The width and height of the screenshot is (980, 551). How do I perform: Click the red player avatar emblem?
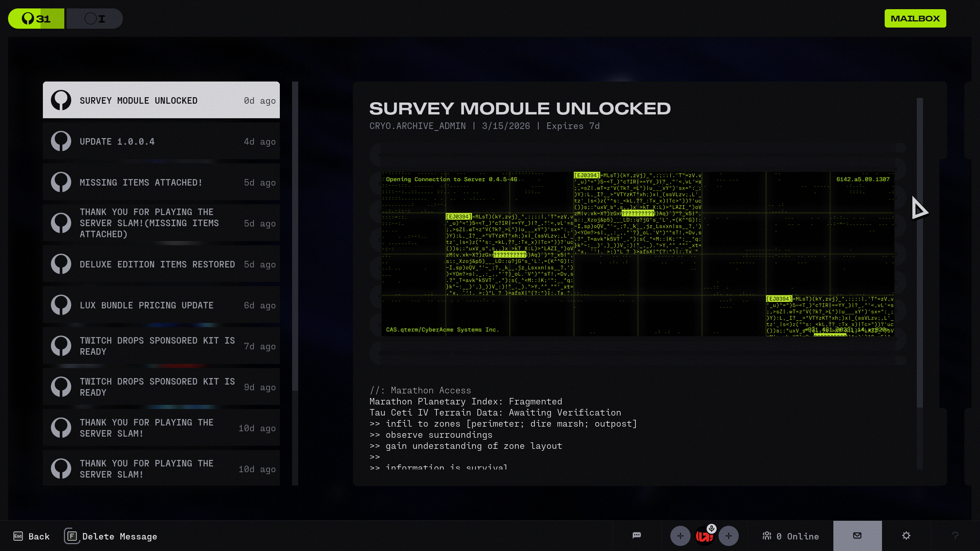(x=704, y=537)
